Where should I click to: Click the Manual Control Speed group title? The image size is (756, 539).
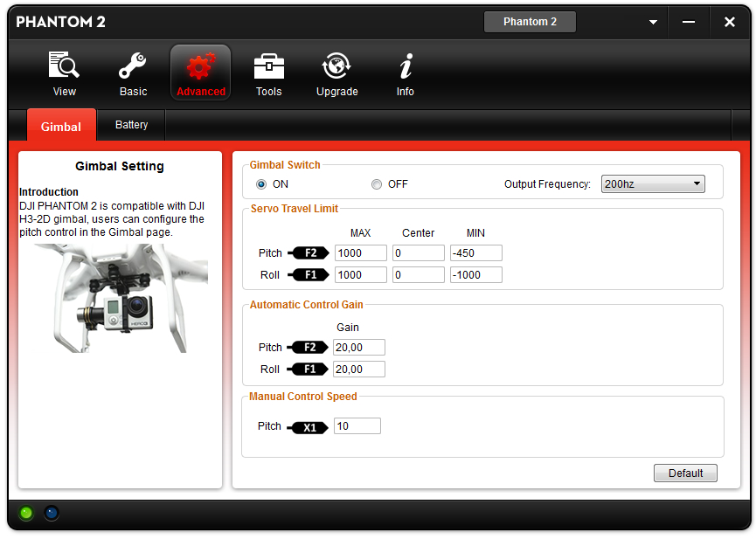point(302,397)
